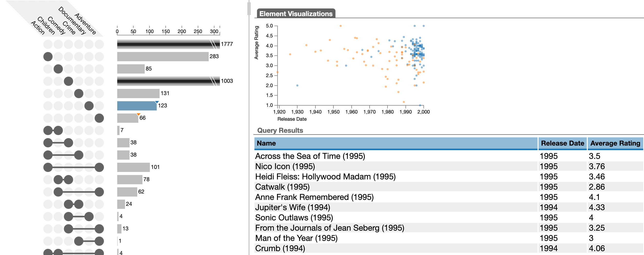Click the Name column header
644x255 pixels.
point(267,143)
